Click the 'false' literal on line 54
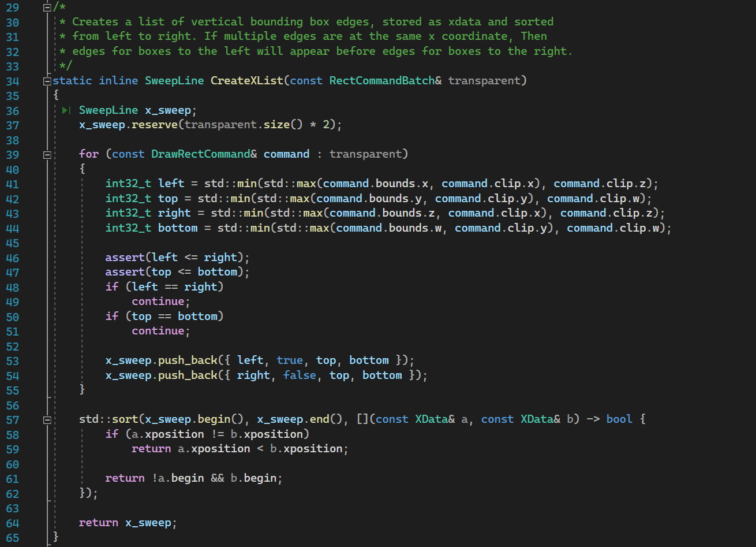Screen dimensions: 756x547 tap(300, 375)
